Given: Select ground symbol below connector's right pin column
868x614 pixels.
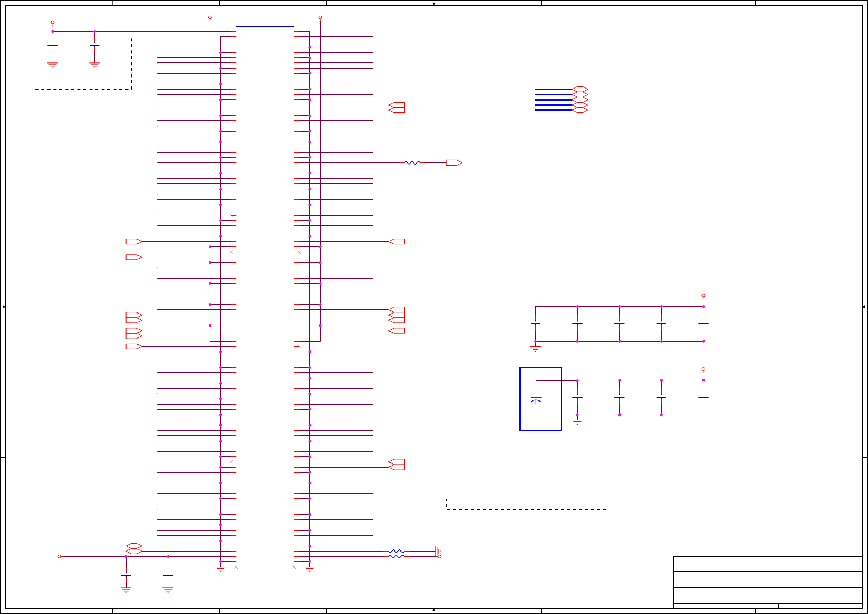Looking at the screenshot, I should [x=310, y=569].
